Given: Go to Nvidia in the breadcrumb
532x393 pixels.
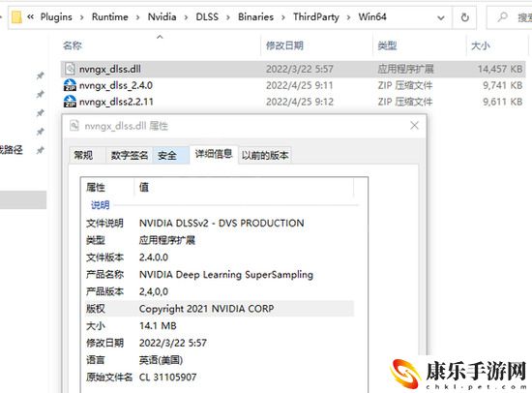Looking at the screenshot, I should pyautogui.click(x=163, y=17).
